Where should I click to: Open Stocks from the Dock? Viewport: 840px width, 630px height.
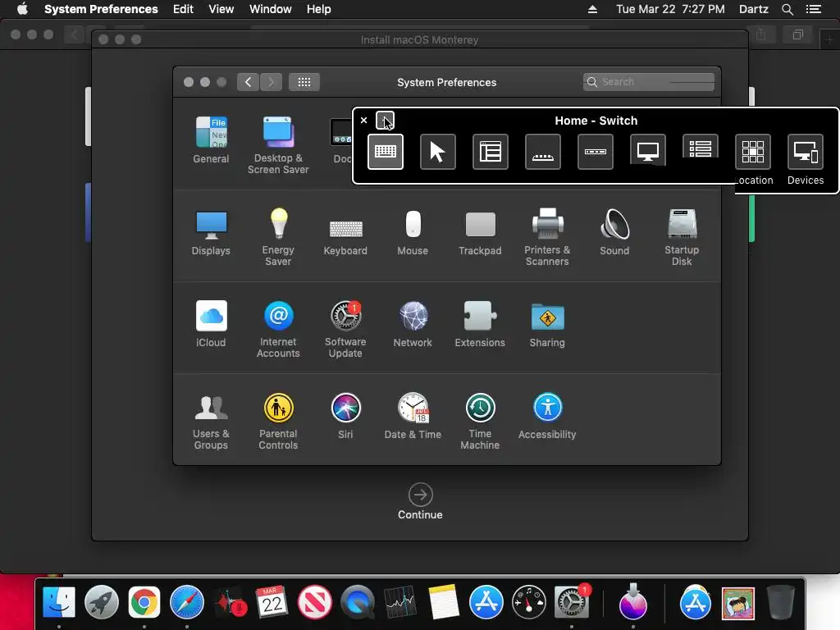pyautogui.click(x=400, y=602)
